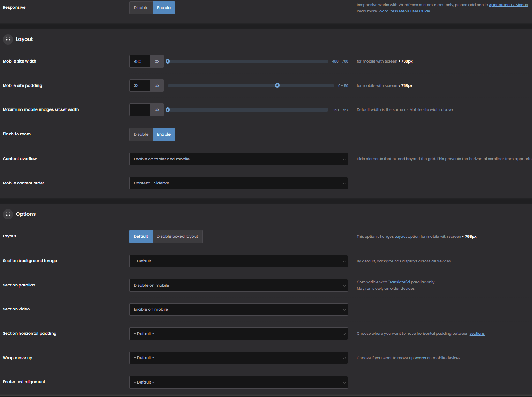Open the Wrap move up dropdown
532x397 pixels.
239,358
